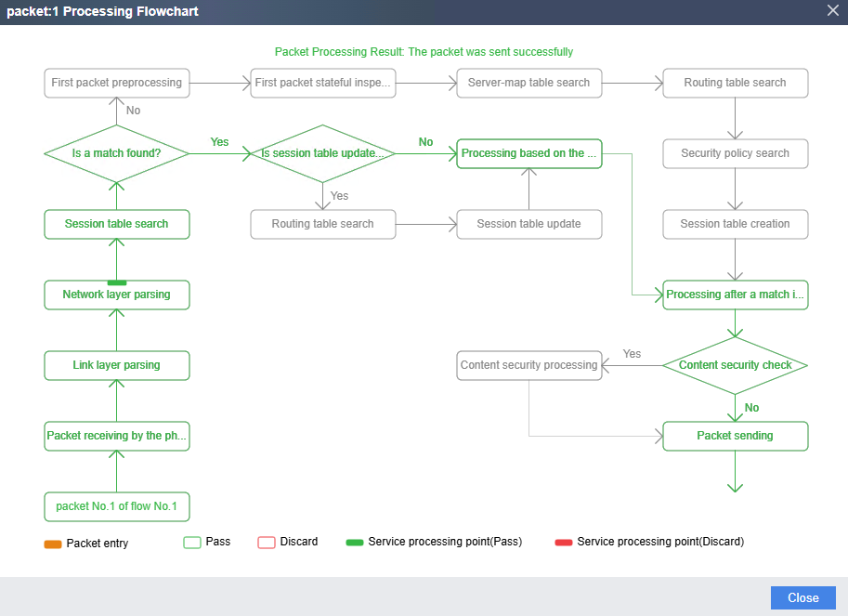
Task: Click the 'Processing based on the ...' node
Action: point(529,153)
